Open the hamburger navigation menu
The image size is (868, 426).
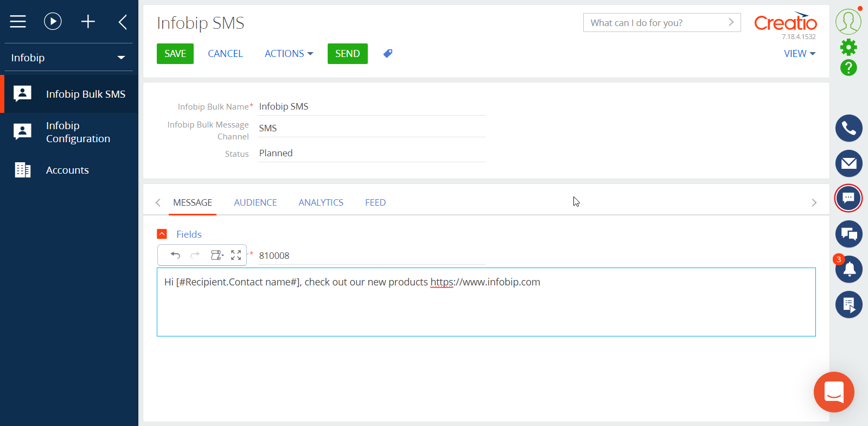[18, 22]
